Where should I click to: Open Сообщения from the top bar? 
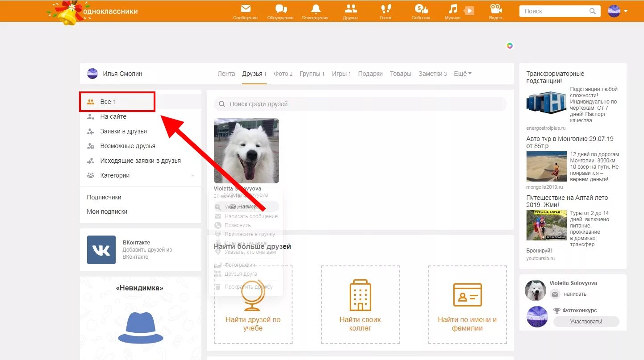tap(245, 12)
